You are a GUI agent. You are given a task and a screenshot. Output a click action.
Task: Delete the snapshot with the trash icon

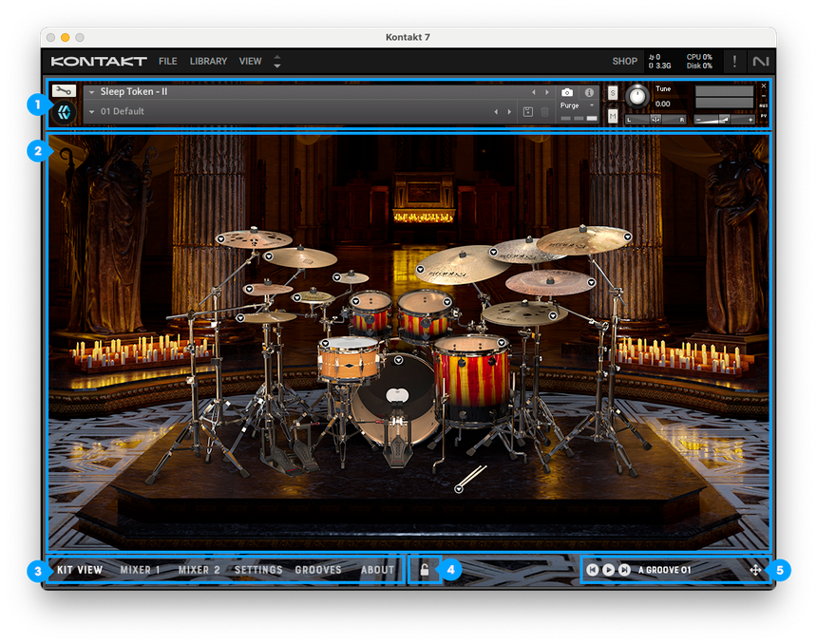pos(544,111)
